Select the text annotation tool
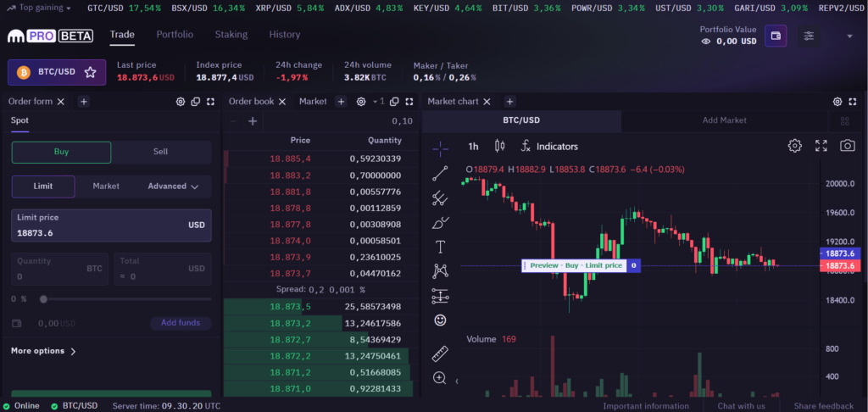 (x=440, y=247)
